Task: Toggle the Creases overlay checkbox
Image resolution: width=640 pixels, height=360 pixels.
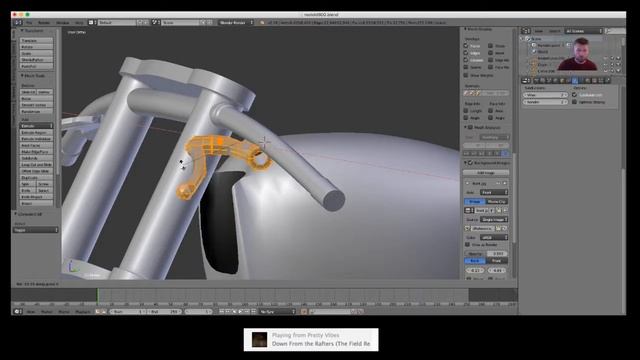Action: pos(466,60)
